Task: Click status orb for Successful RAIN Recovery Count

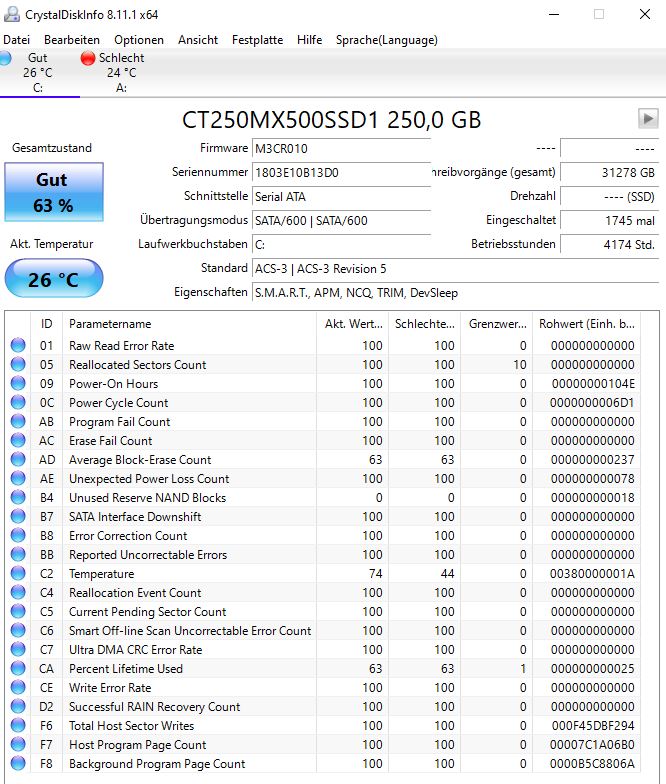Action: click(18, 706)
